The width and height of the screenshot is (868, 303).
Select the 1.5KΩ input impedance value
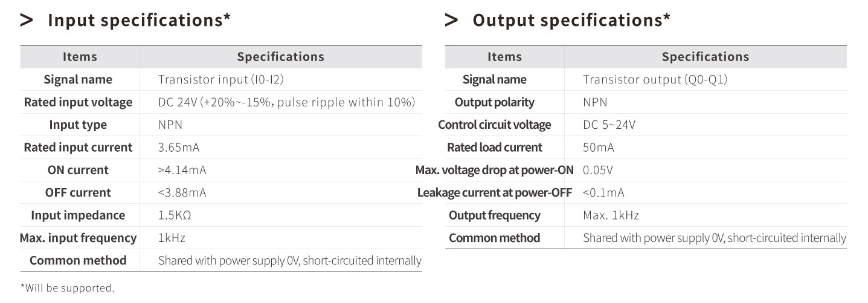[x=175, y=215]
